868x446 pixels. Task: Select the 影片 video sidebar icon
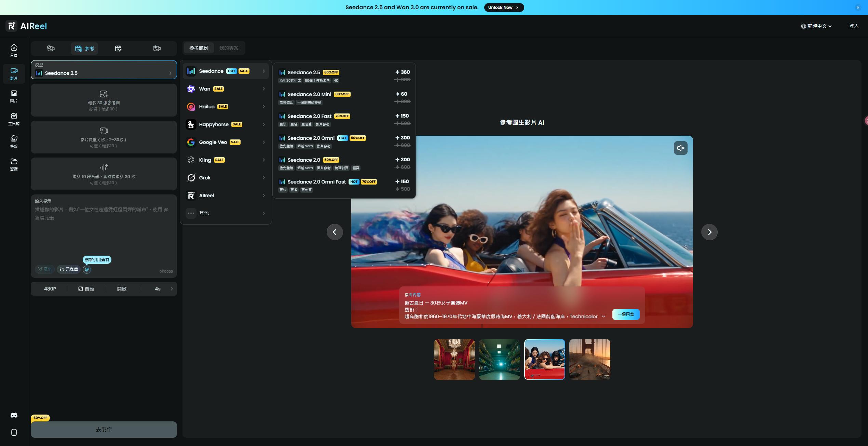point(14,73)
